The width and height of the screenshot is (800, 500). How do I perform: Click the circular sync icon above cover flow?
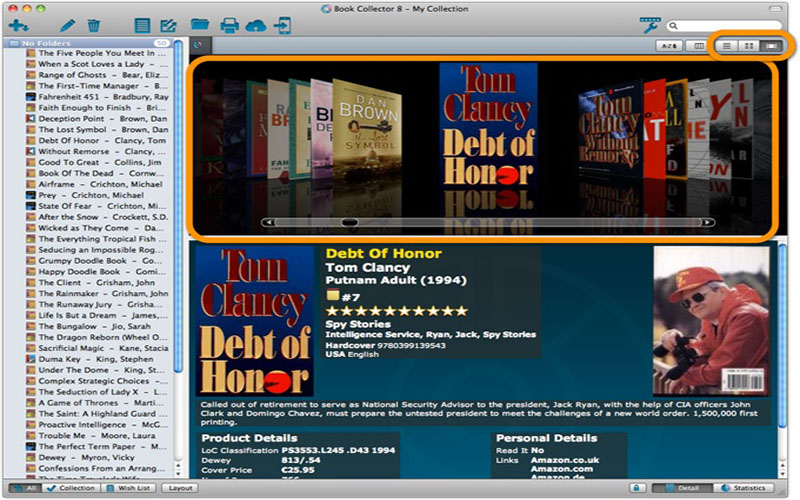coord(198,45)
